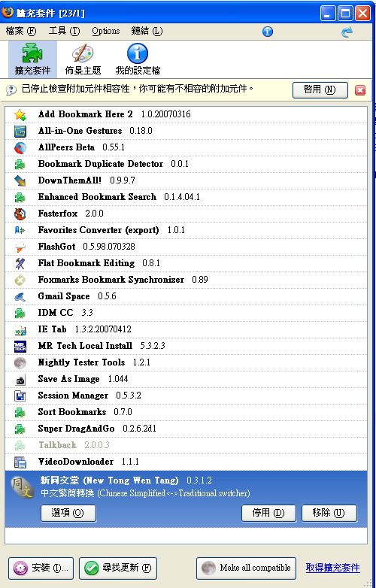The image size is (376, 588).
Task: Click the 尋找更新 (F) button
Action: (x=118, y=568)
